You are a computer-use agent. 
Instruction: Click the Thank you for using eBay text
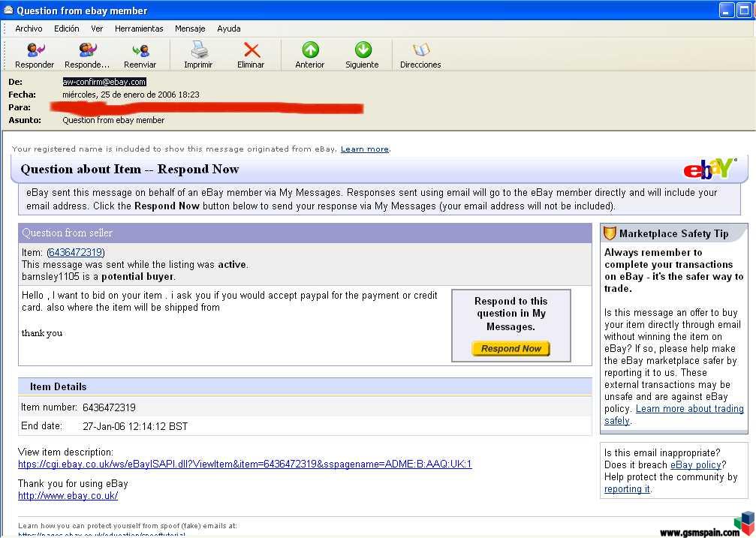(x=73, y=483)
